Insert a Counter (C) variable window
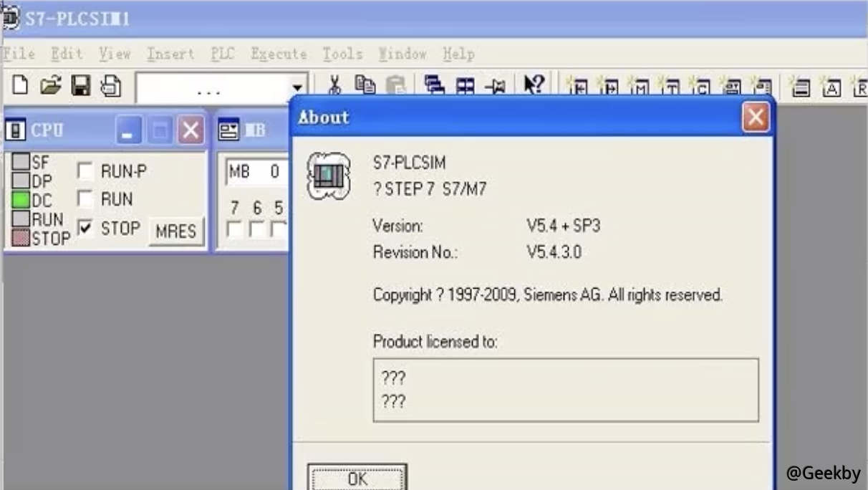Screen dimensions: 868x490 [x=701, y=87]
